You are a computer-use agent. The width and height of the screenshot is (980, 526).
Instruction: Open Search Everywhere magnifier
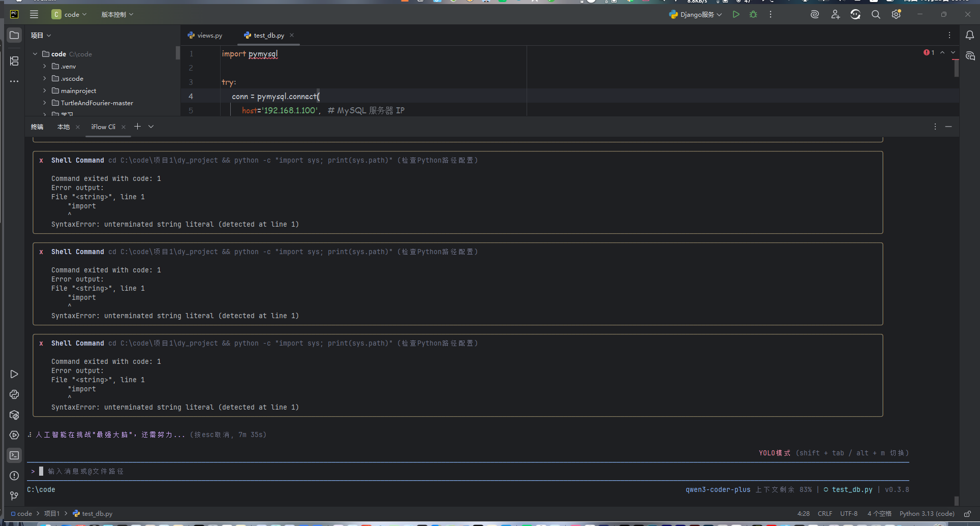pos(875,15)
